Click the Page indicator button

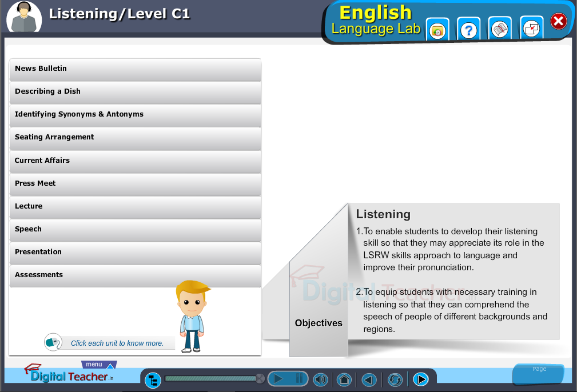(x=538, y=374)
